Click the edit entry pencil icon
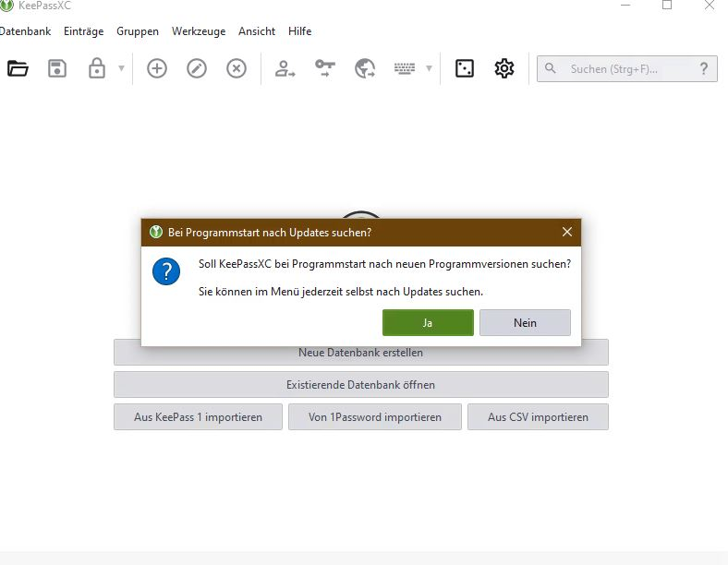Screen dimensions: 728x565 click(x=197, y=68)
